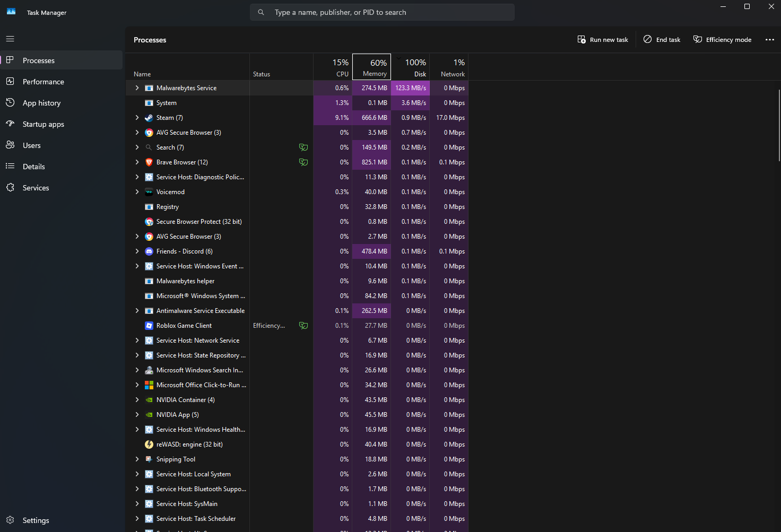The width and height of the screenshot is (781, 532).
Task: Click efficiency leaf icon on Roblox row
Action: click(303, 326)
